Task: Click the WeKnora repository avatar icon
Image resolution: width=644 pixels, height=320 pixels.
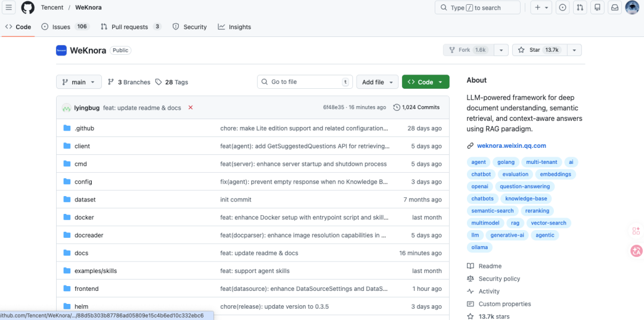Action: pyautogui.click(x=61, y=51)
